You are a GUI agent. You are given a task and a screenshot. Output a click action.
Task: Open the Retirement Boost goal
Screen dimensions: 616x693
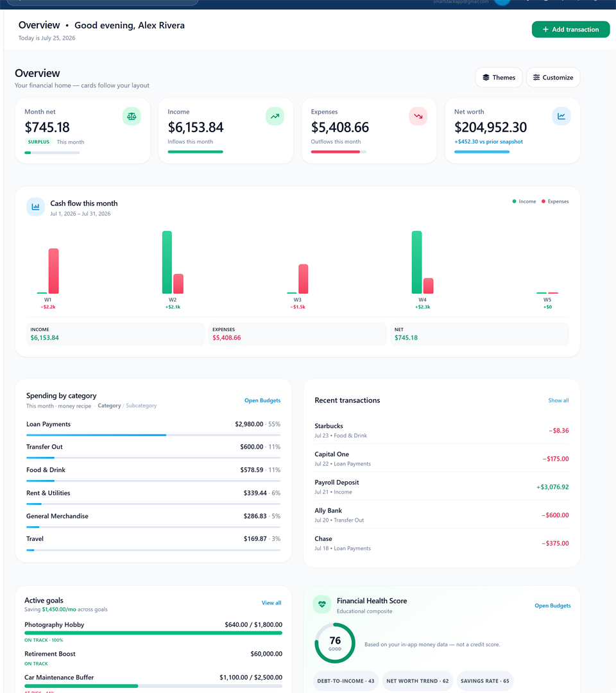(153, 658)
